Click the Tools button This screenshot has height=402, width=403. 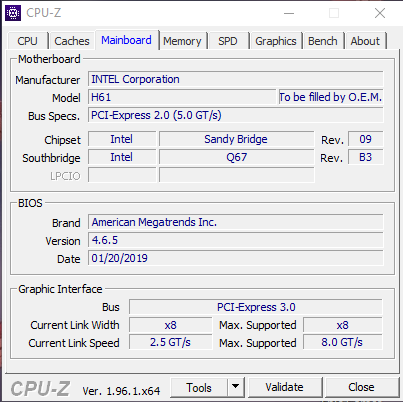point(199,387)
